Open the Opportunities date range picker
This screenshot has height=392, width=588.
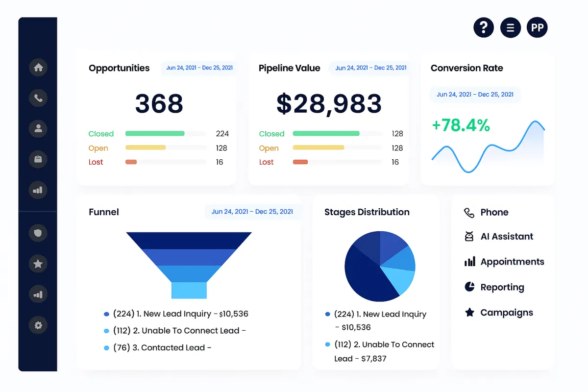[199, 68]
